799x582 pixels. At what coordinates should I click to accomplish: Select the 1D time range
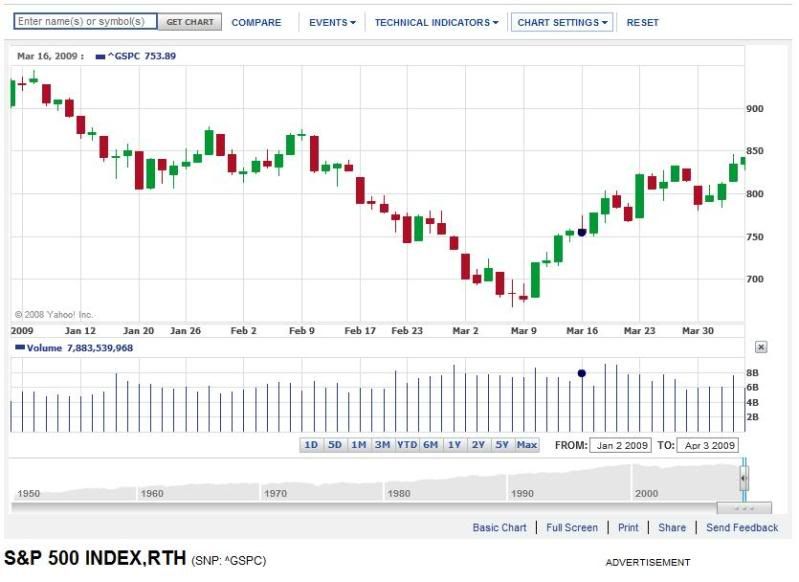click(311, 445)
